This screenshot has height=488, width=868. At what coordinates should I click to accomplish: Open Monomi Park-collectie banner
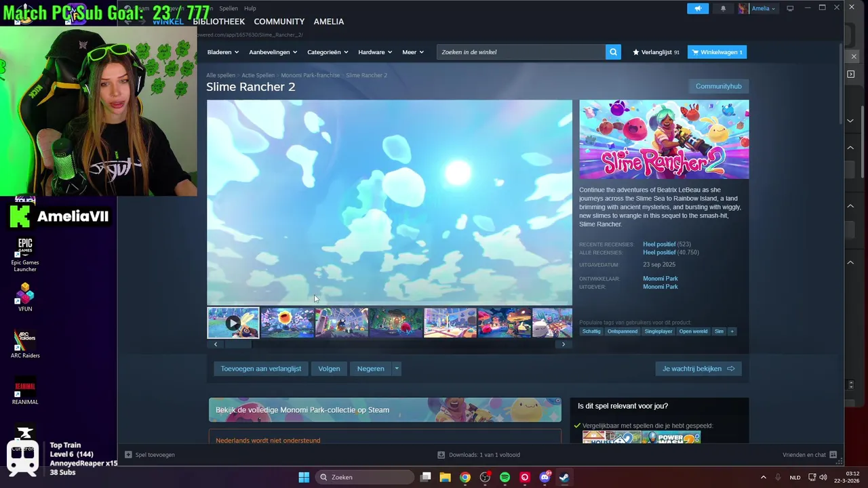click(385, 410)
